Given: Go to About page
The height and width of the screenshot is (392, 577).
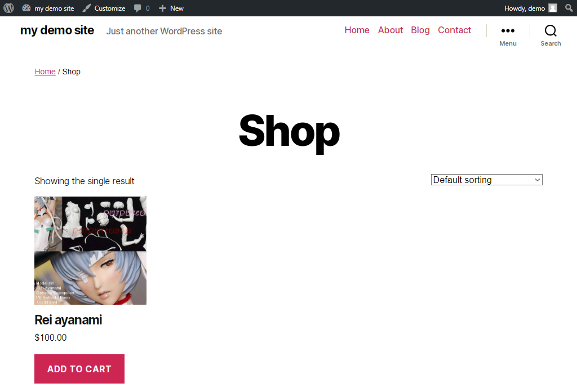Looking at the screenshot, I should 390,30.
